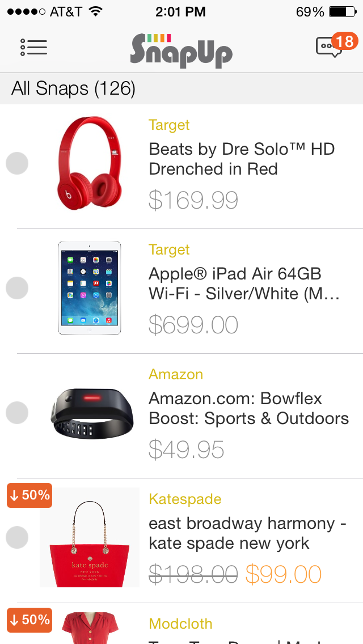Image resolution: width=363 pixels, height=644 pixels.
Task: Select the Beats by Dre radio circle
Action: click(17, 163)
